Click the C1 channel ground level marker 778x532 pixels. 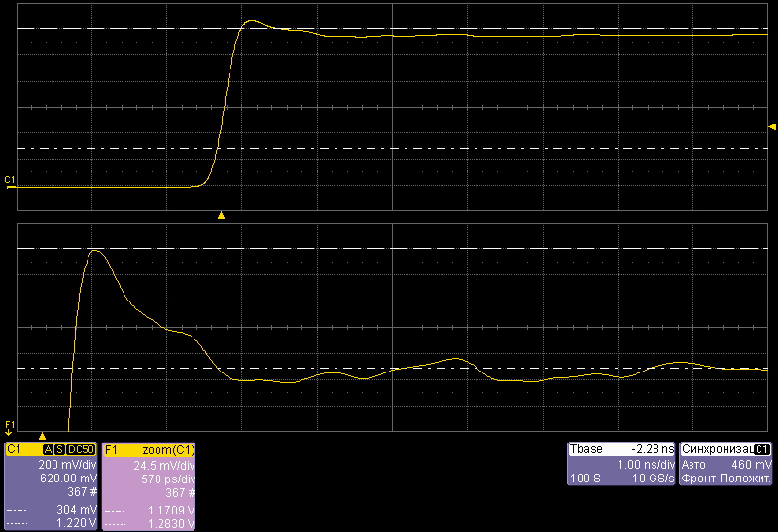point(10,181)
